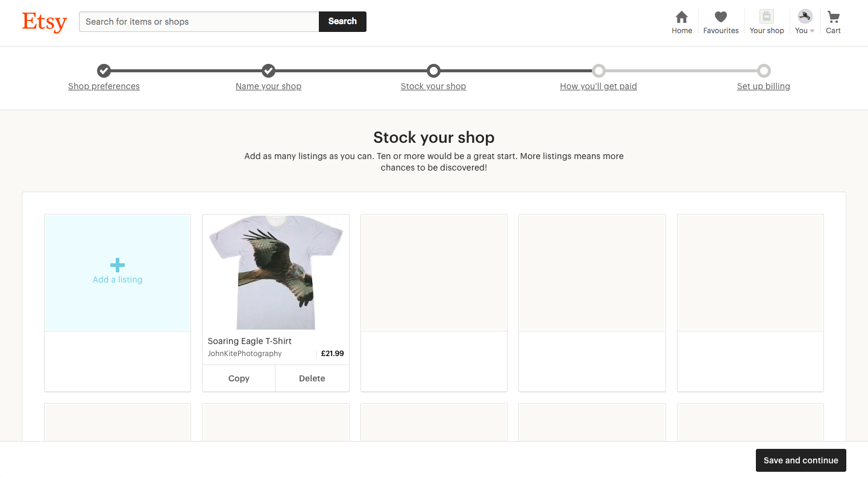Delete the Soaring Eagle T-Shirt listing

point(312,378)
